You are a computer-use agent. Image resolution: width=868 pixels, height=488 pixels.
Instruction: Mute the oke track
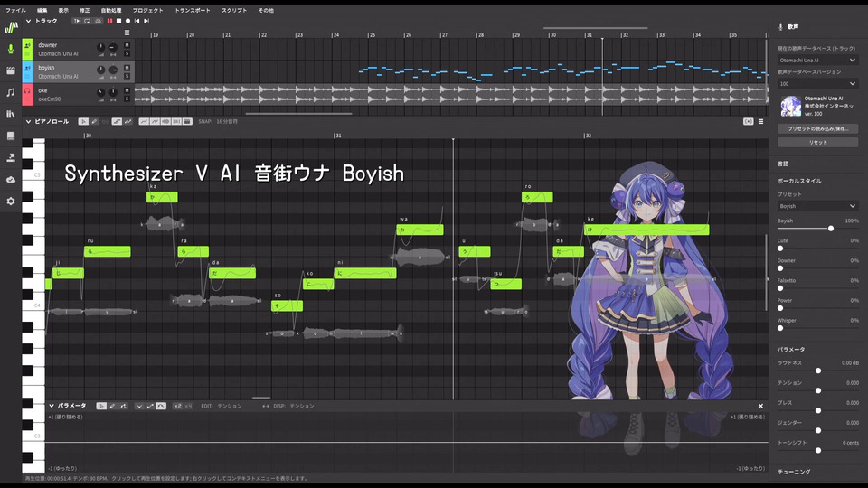pyautogui.click(x=127, y=90)
